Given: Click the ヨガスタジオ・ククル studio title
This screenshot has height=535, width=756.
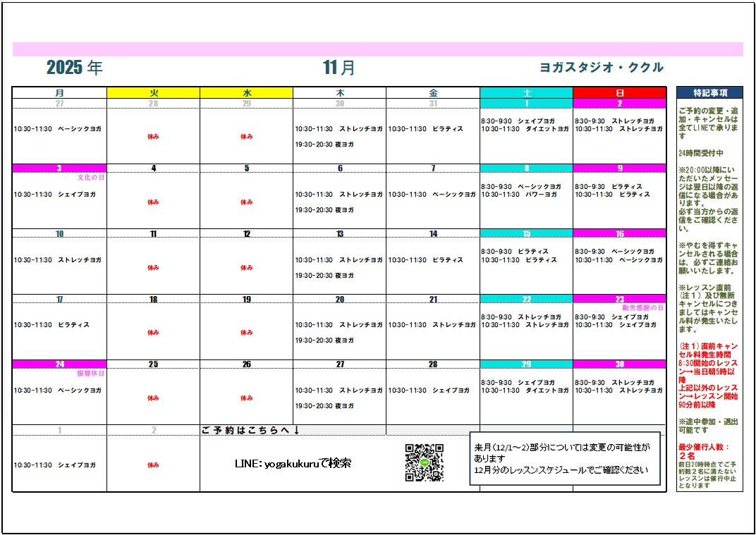Looking at the screenshot, I should pyautogui.click(x=601, y=68).
